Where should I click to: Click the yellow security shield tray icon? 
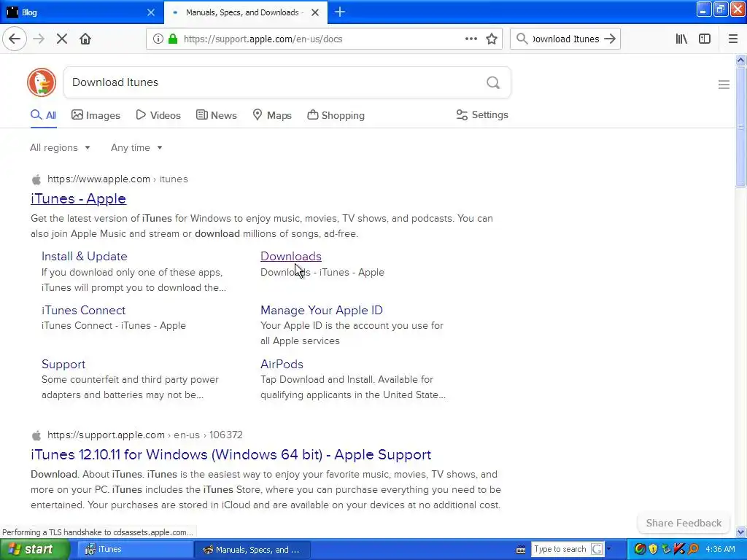(x=653, y=549)
